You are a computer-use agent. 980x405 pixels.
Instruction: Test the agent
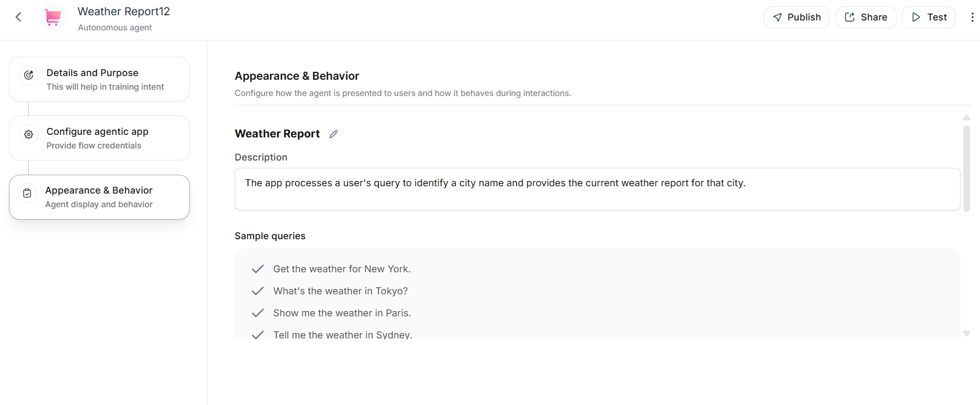pyautogui.click(x=929, y=17)
